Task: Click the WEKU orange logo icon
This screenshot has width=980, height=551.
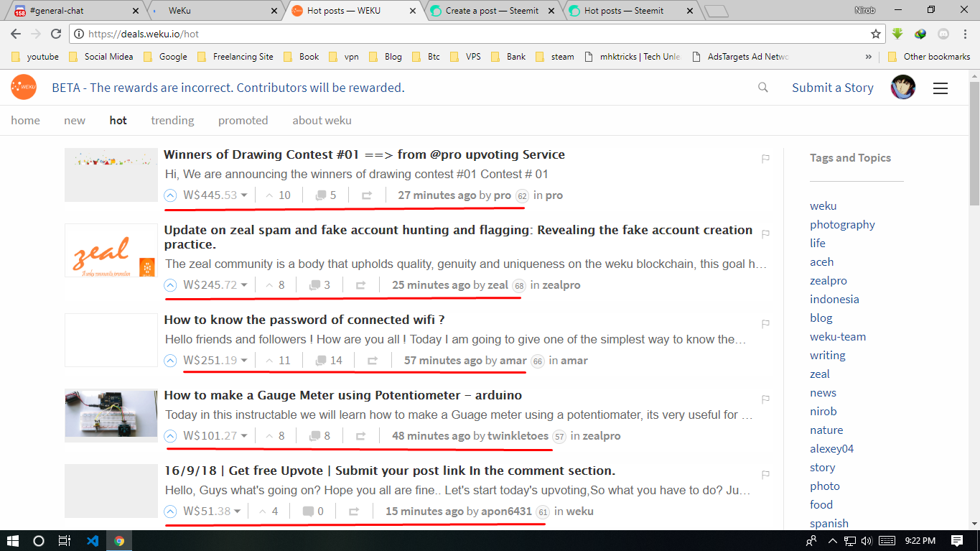Action: 24,87
